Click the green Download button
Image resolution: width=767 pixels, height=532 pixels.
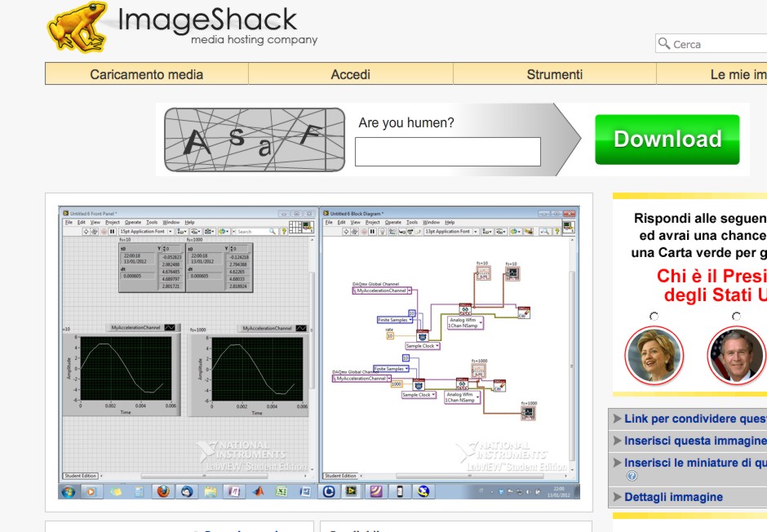[667, 140]
